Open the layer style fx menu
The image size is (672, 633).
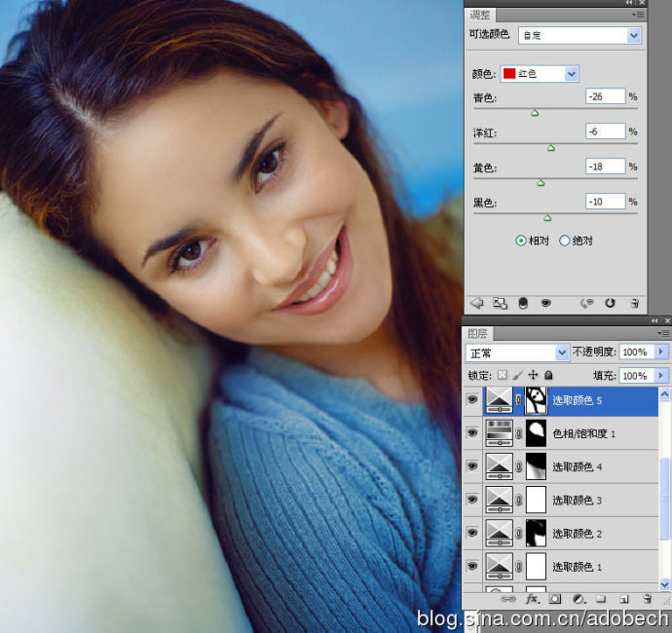[532, 599]
